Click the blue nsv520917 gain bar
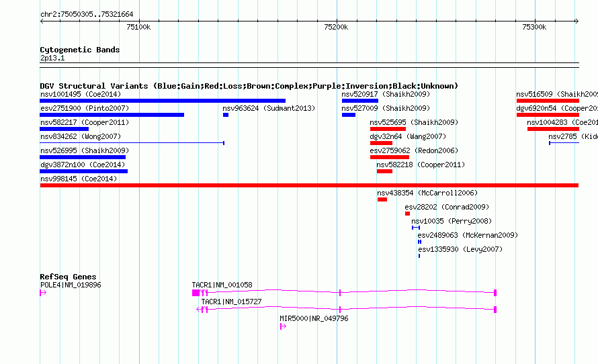 (360, 101)
